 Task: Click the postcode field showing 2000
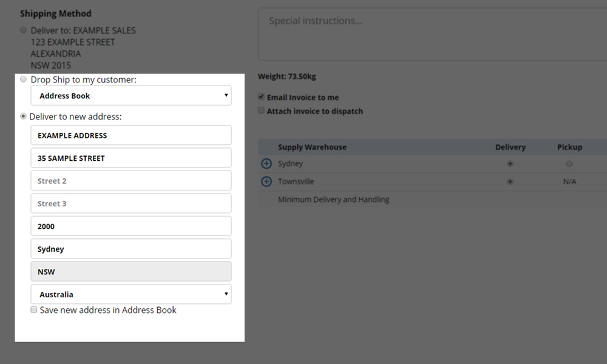click(x=131, y=226)
